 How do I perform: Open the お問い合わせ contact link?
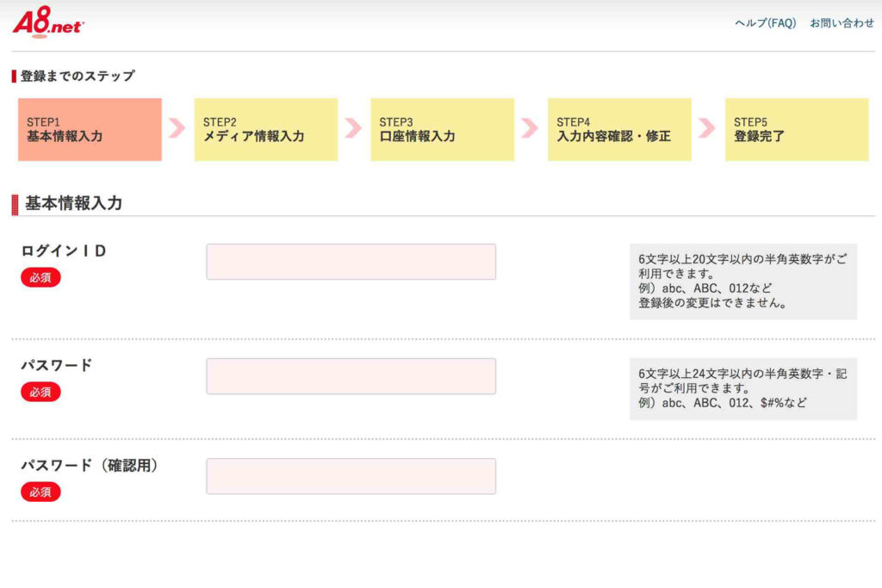(842, 23)
